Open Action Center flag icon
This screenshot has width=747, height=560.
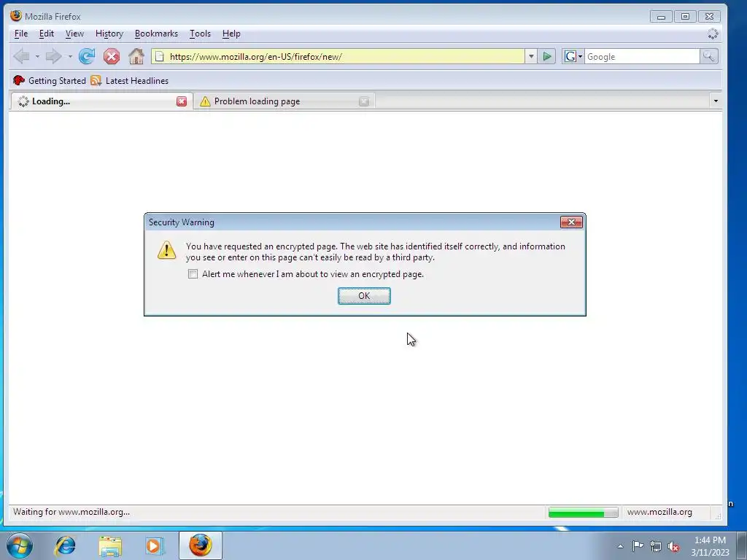coord(638,545)
